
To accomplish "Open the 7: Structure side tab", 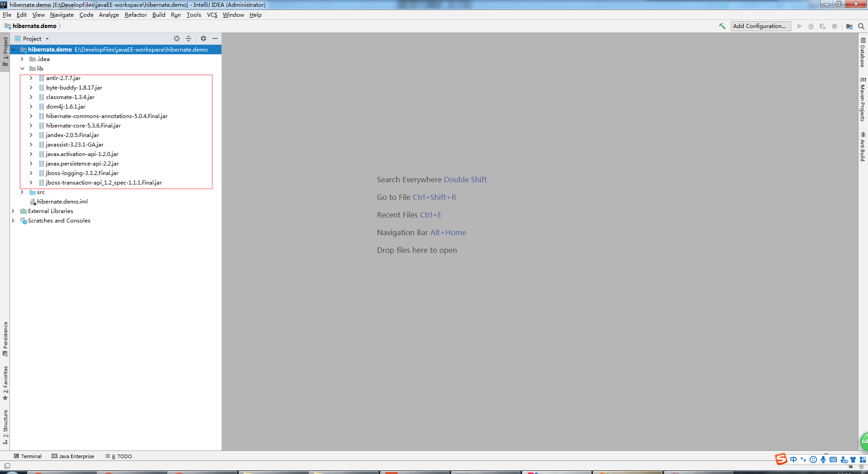I will tap(5, 427).
